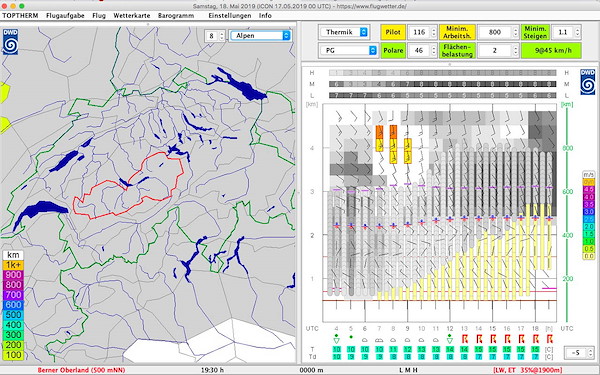The image size is (600, 375).
Task: Click the stepper arrows beside the 800 value
Action: click(515, 32)
